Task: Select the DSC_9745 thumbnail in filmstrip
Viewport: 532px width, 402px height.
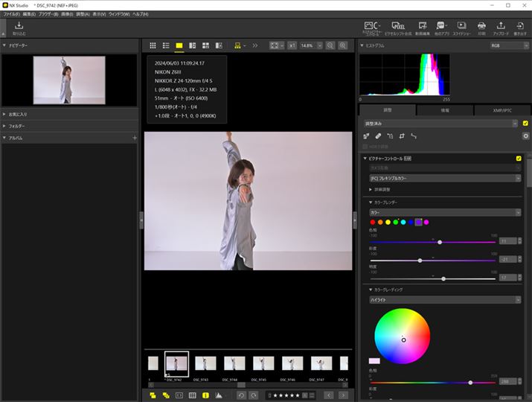Action: coord(263,363)
